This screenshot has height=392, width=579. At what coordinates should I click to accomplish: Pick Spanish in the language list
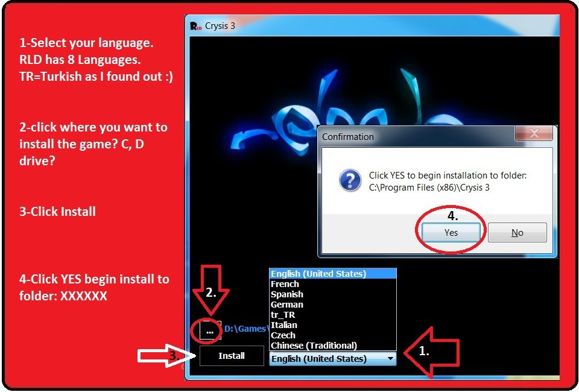coord(333,294)
